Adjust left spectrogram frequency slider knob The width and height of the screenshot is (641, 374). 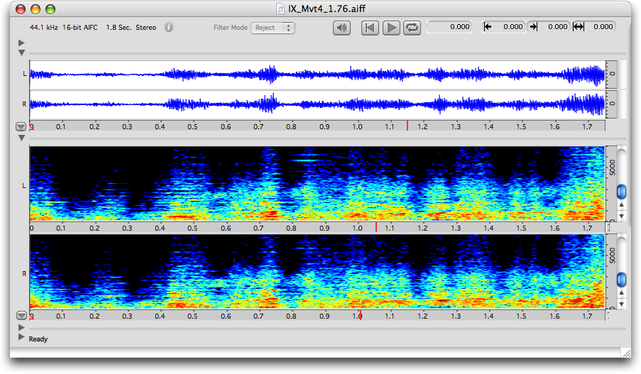pos(621,192)
